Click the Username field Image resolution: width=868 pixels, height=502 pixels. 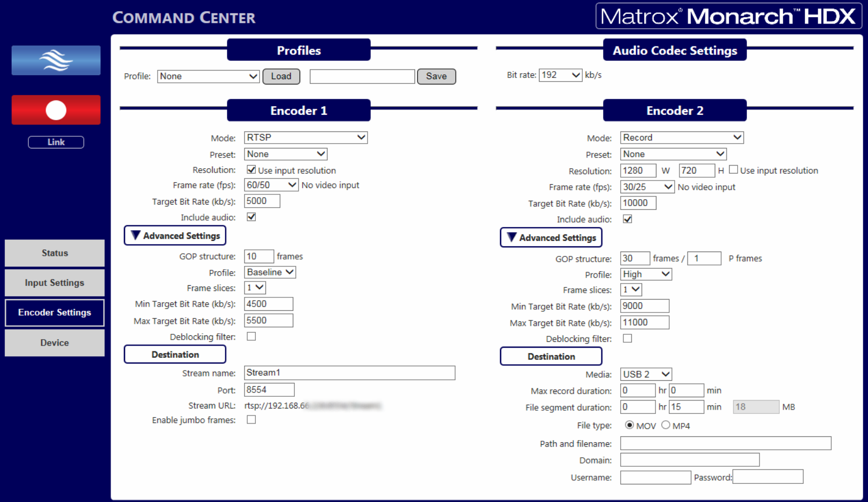coord(655,477)
